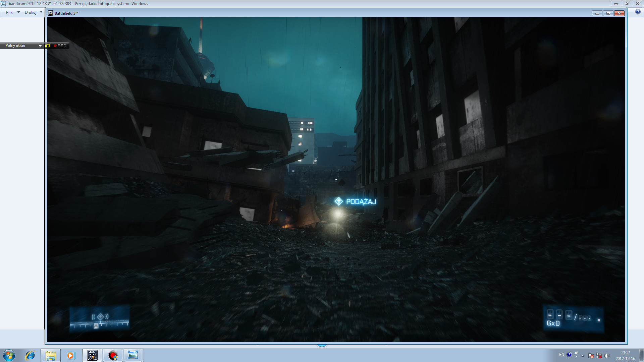Minimize the Photo Viewer window

[x=616, y=4]
